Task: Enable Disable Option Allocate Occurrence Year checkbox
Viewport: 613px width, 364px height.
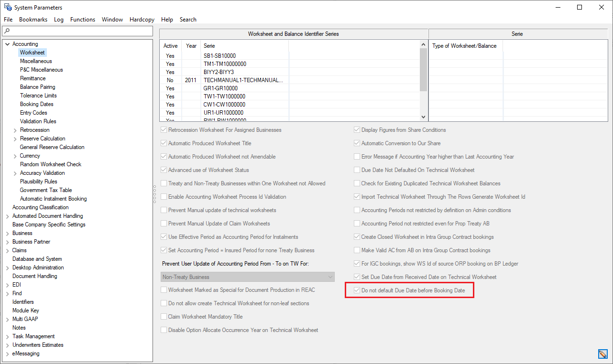Action: (x=164, y=330)
